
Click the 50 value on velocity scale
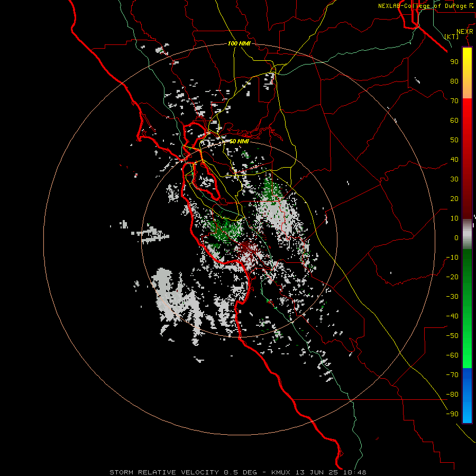click(x=454, y=140)
